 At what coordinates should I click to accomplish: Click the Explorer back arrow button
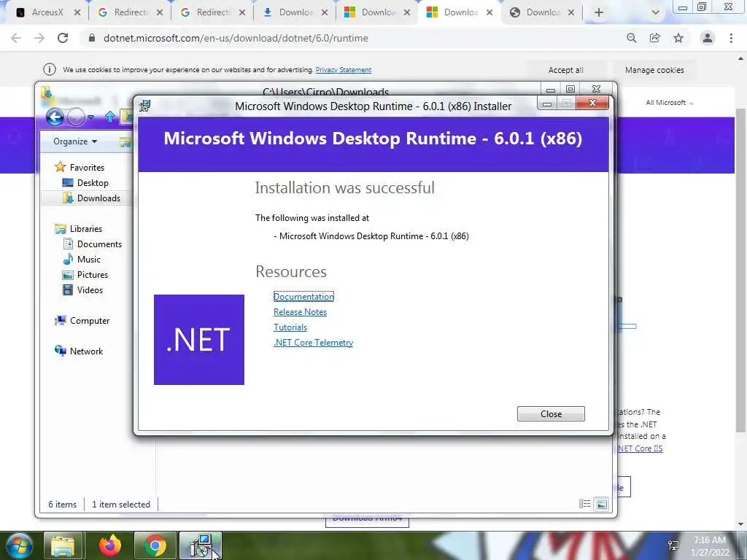tap(55, 117)
